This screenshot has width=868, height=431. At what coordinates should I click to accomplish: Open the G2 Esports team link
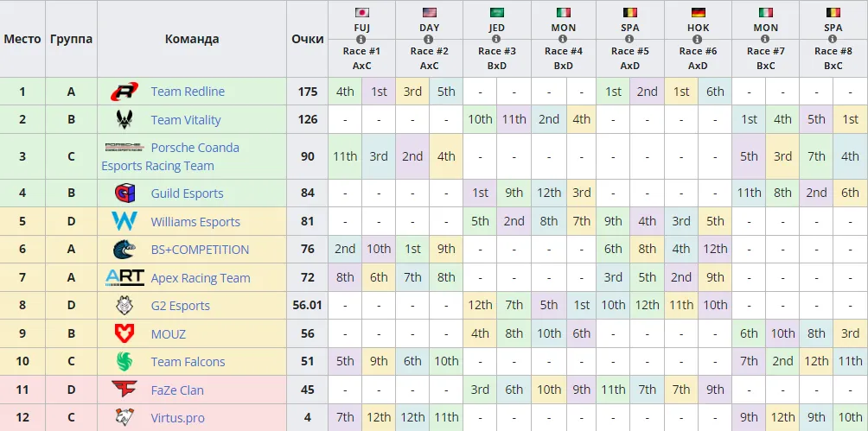click(181, 306)
